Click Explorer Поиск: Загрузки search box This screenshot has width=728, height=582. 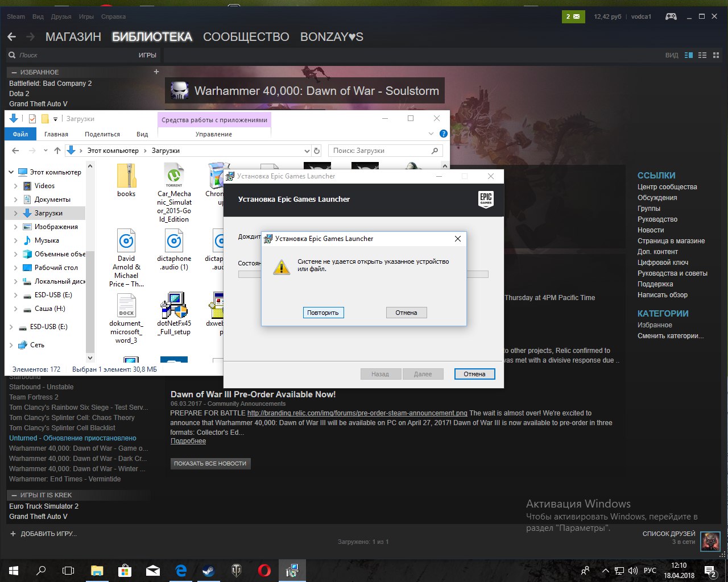pyautogui.click(x=386, y=151)
